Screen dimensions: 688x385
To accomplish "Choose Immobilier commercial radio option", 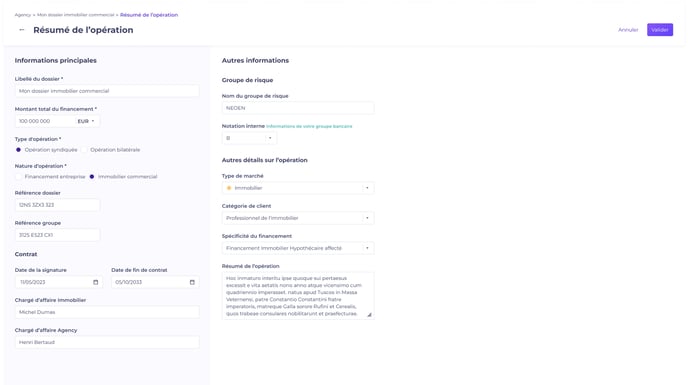I will tap(92, 176).
